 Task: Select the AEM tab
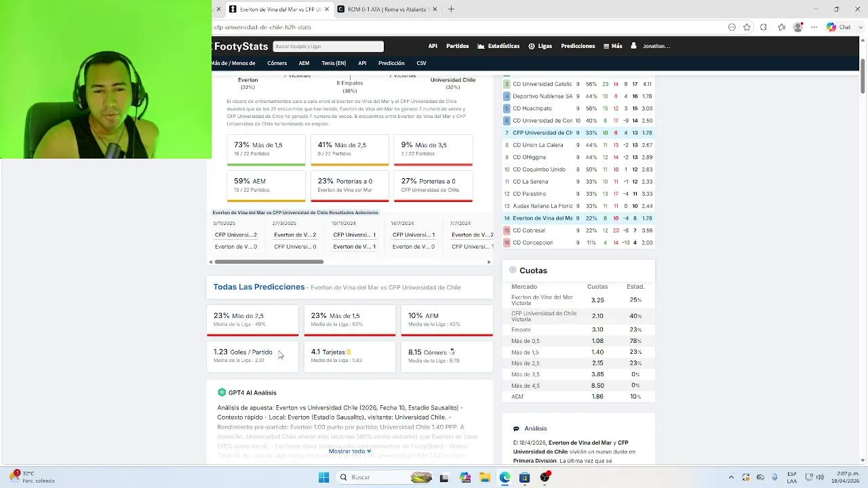click(304, 63)
